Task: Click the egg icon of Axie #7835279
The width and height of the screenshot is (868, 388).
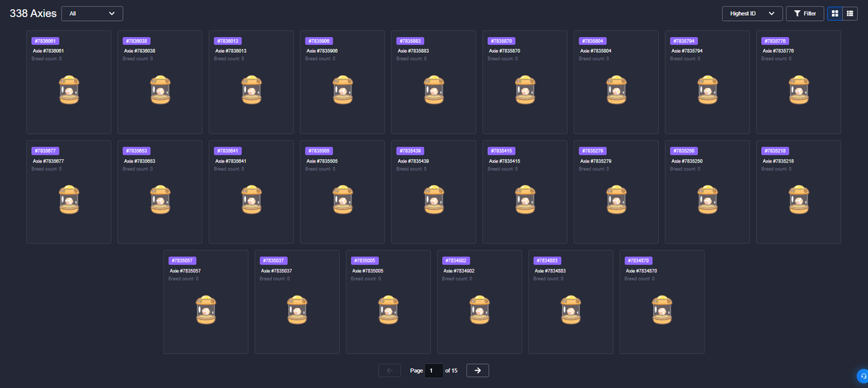Action: click(616, 200)
